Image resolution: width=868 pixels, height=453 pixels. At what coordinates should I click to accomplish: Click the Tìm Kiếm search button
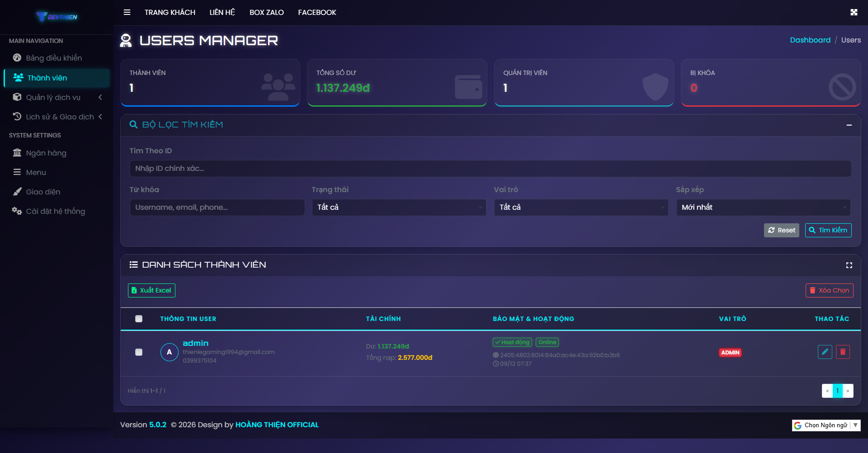[828, 230]
